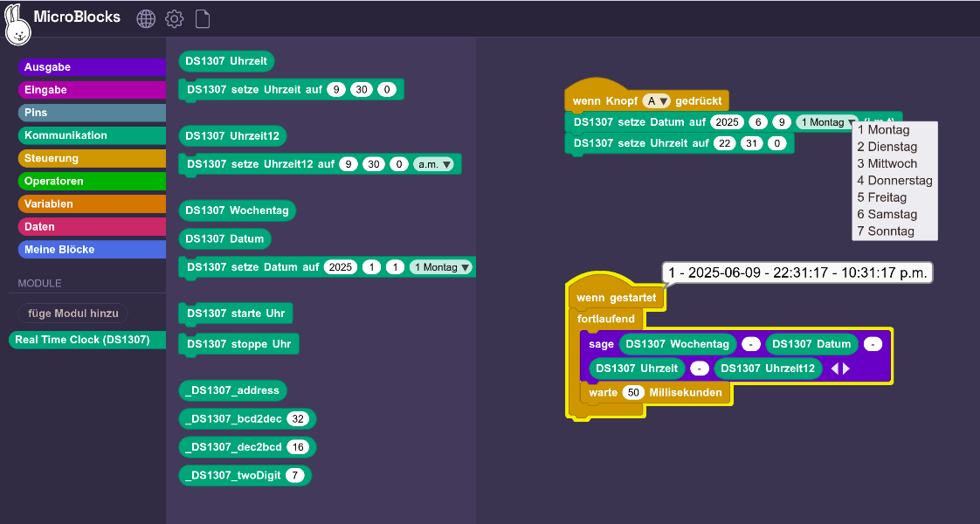Edit the script's minute field 31
The image size is (980, 524).
pyautogui.click(x=751, y=143)
